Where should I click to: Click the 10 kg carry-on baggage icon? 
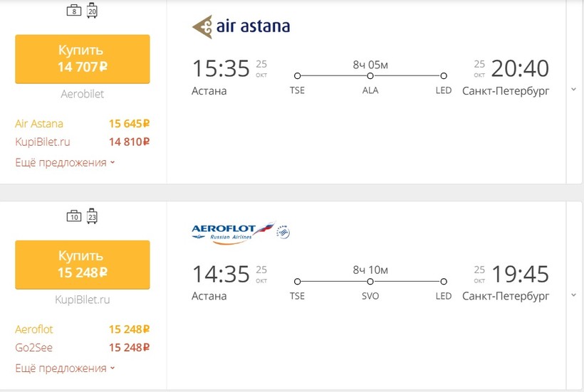(73, 216)
